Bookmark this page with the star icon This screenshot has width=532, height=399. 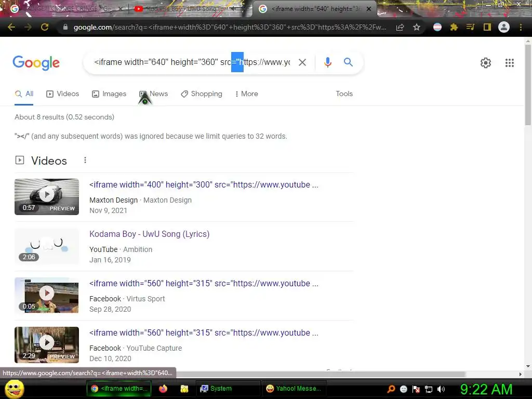(x=417, y=27)
